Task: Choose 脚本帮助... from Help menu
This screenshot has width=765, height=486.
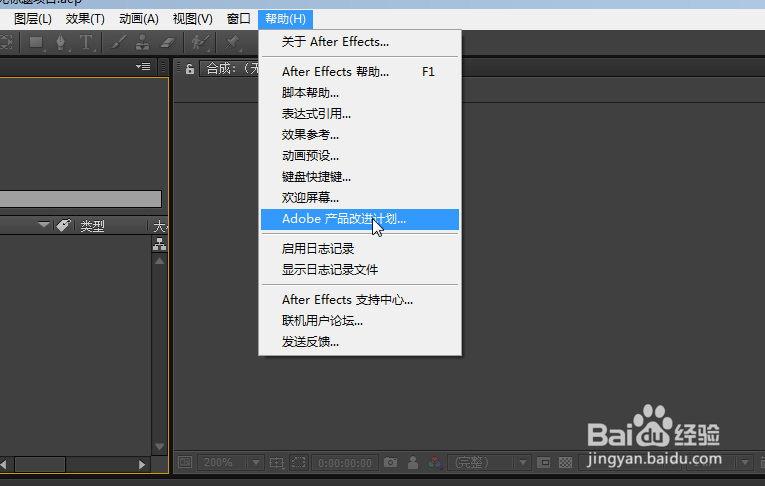Action: pyautogui.click(x=360, y=93)
